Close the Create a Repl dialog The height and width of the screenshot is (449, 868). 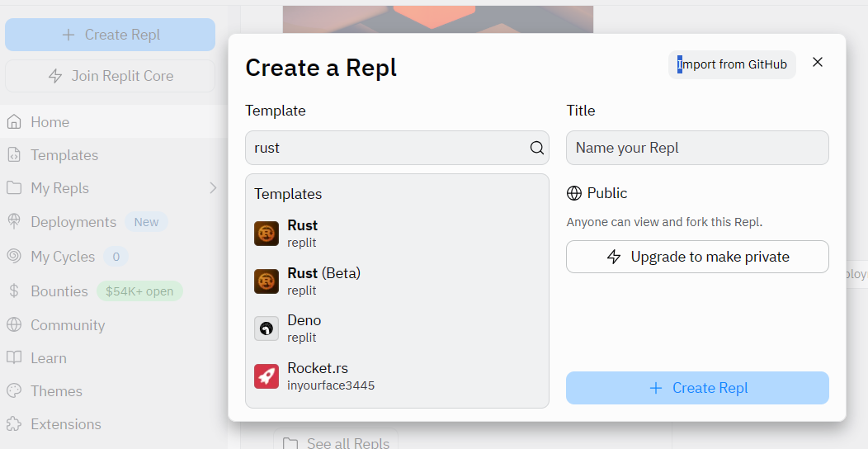click(818, 63)
